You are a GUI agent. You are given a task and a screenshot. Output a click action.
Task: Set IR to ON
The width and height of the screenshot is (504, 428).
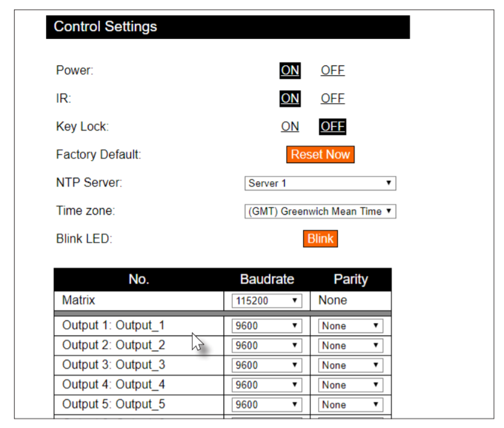click(290, 98)
